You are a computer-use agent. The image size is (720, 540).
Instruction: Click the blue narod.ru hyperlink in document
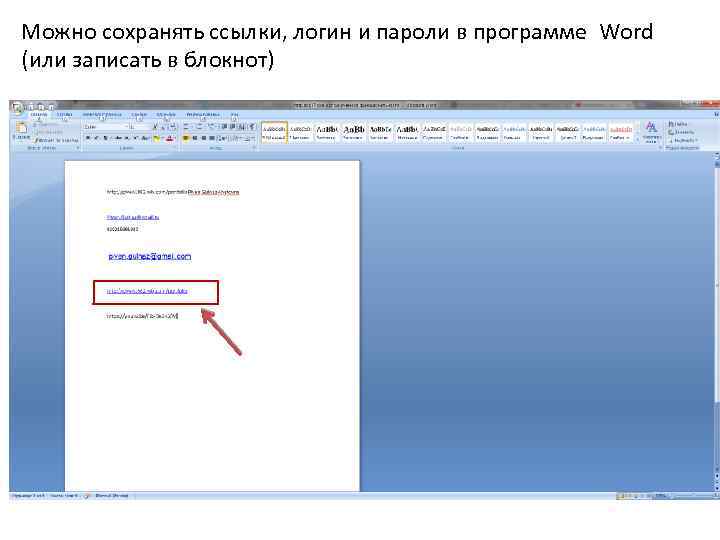point(147,291)
